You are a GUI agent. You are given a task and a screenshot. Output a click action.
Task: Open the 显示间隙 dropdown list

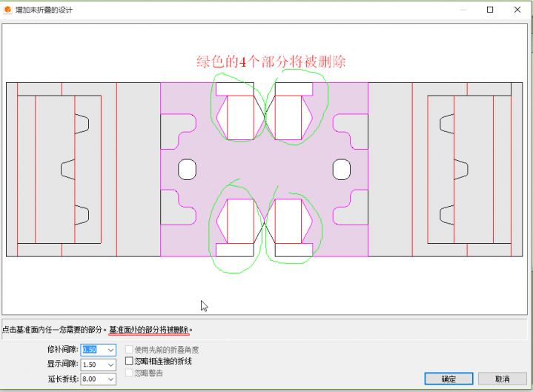coord(110,365)
